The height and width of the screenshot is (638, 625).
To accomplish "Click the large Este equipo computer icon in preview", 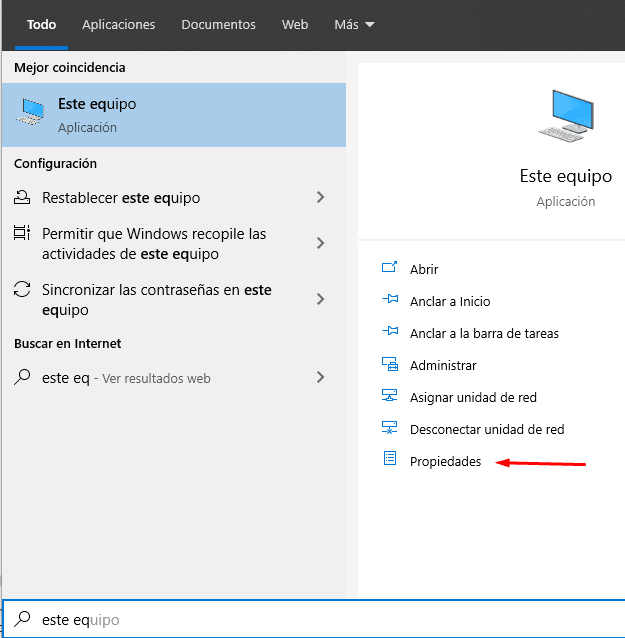I will pyautogui.click(x=567, y=117).
